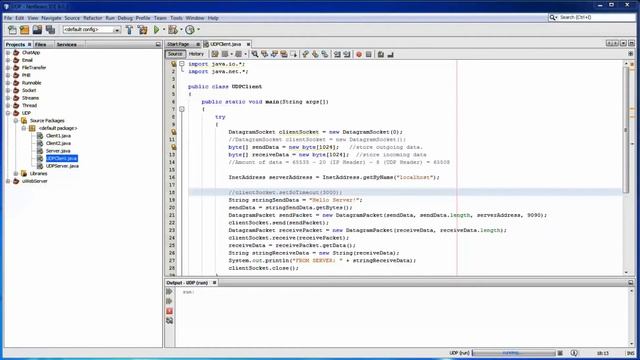Click the notifications icon in status bar
The image size is (640, 360).
click(x=574, y=353)
